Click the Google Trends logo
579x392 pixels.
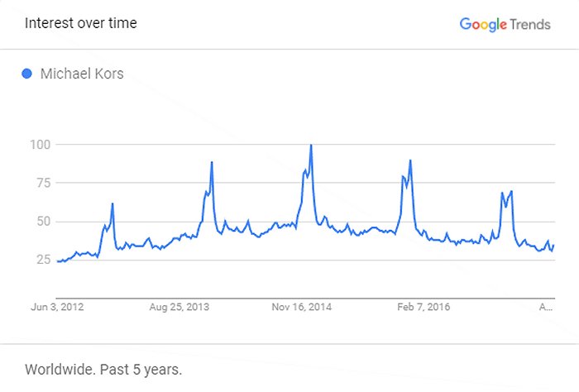505,24
